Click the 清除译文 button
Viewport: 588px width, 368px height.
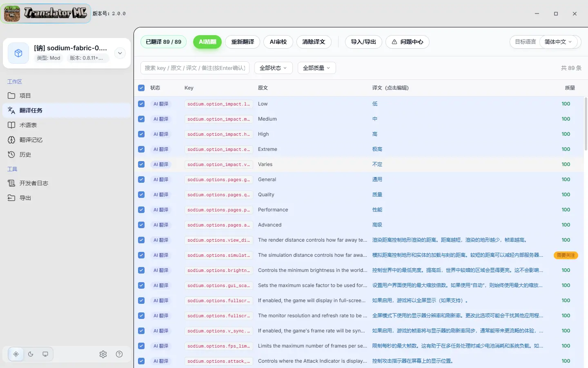tap(314, 42)
